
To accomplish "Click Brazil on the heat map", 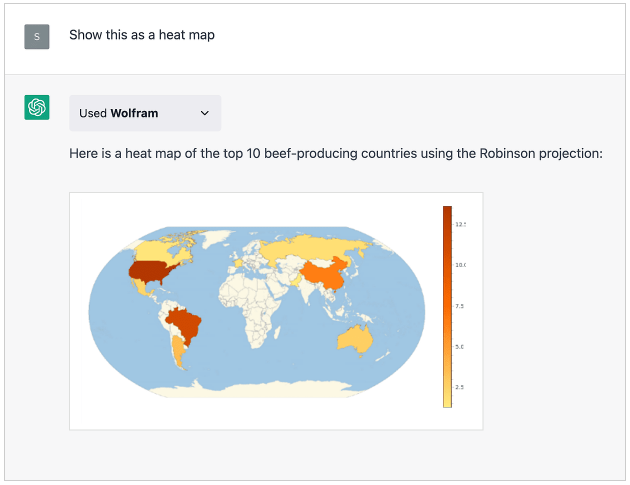I will (187, 324).
